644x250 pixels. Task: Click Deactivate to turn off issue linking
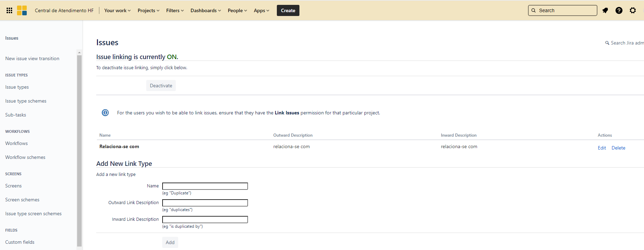pos(161,86)
